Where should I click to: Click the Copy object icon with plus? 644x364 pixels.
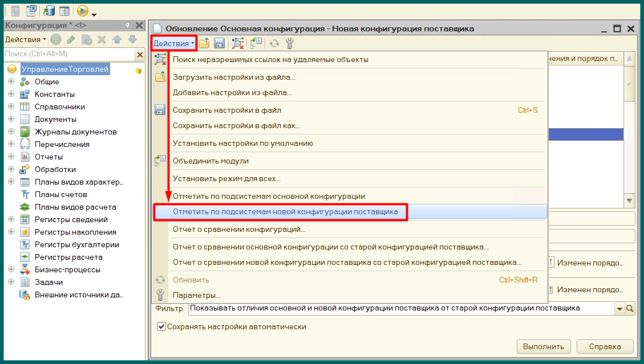(87, 39)
